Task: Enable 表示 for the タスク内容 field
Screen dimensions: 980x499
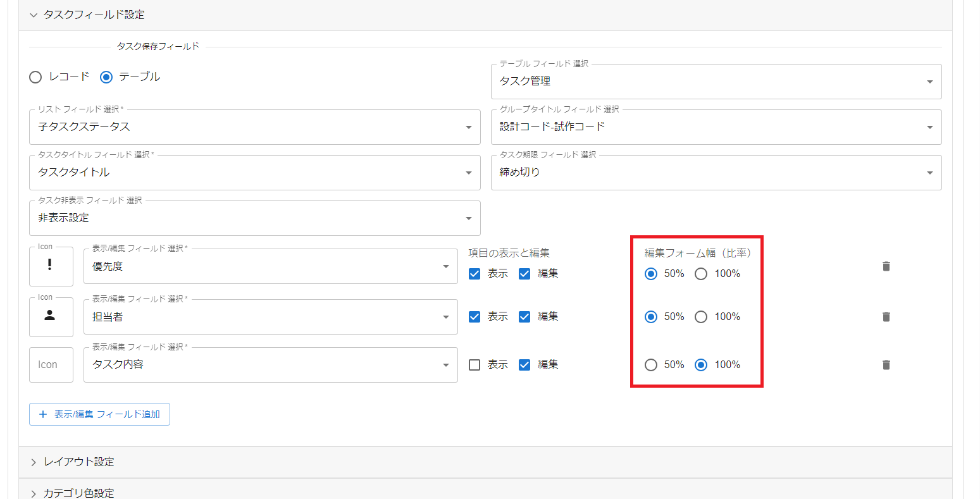Action: pos(474,364)
